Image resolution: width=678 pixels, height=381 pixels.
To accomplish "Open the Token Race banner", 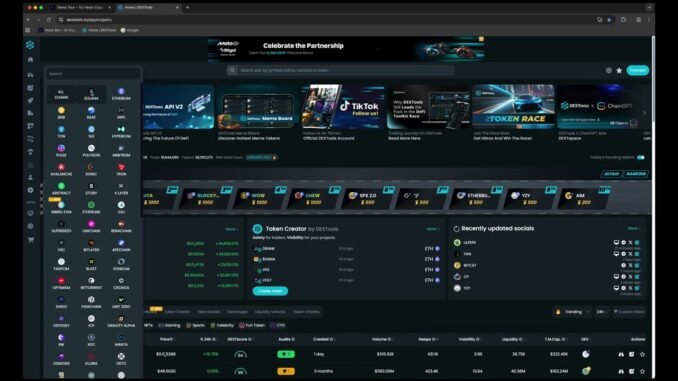I will pos(513,106).
